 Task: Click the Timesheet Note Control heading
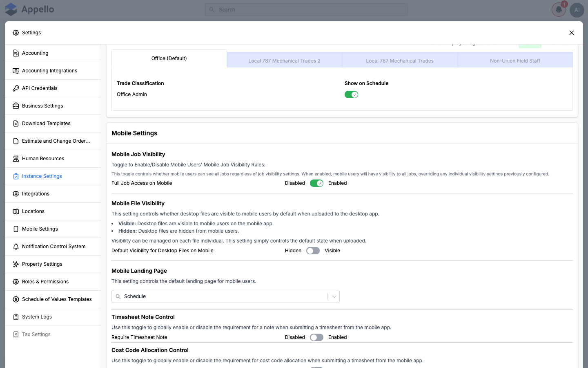(143, 317)
